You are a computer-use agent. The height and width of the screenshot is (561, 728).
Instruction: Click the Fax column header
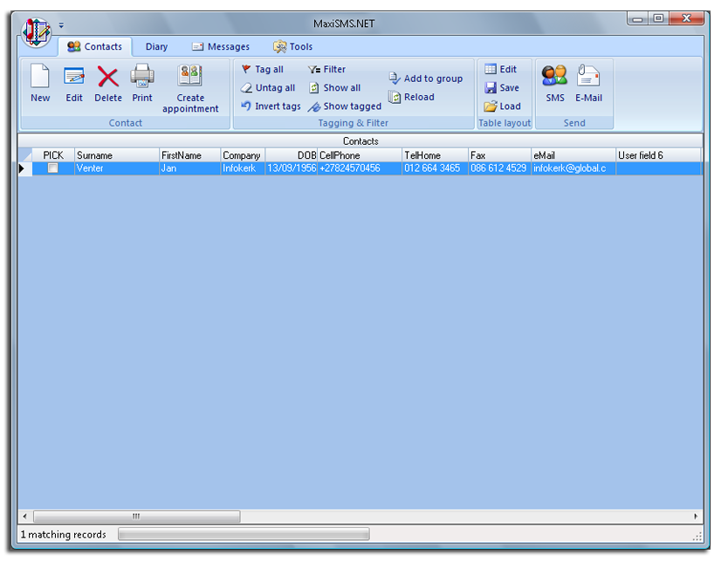tap(499, 155)
